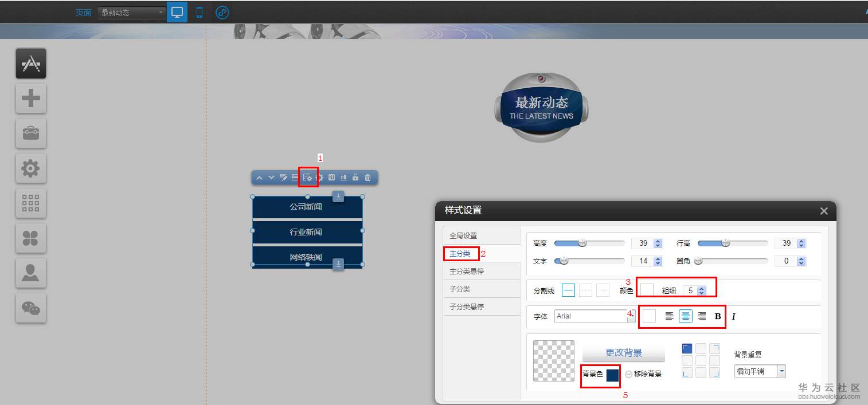The image size is (868, 405).
Task: Right-align text in the style dialog
Action: click(702, 316)
